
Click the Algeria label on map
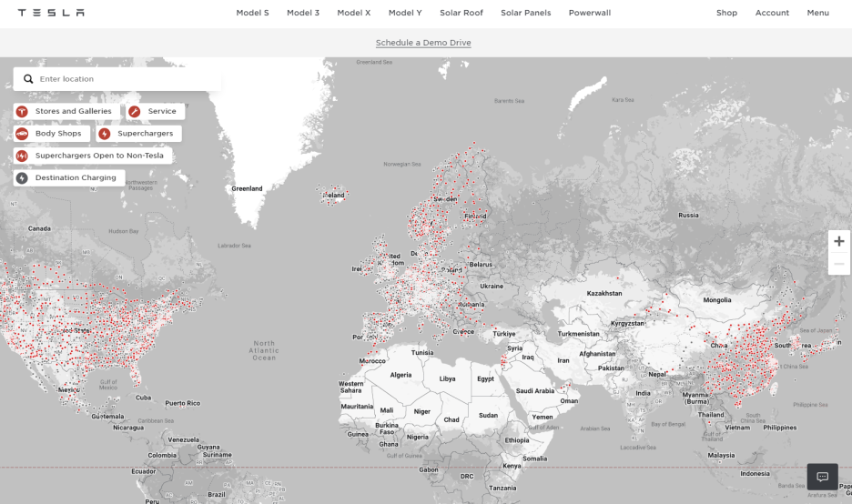point(401,375)
